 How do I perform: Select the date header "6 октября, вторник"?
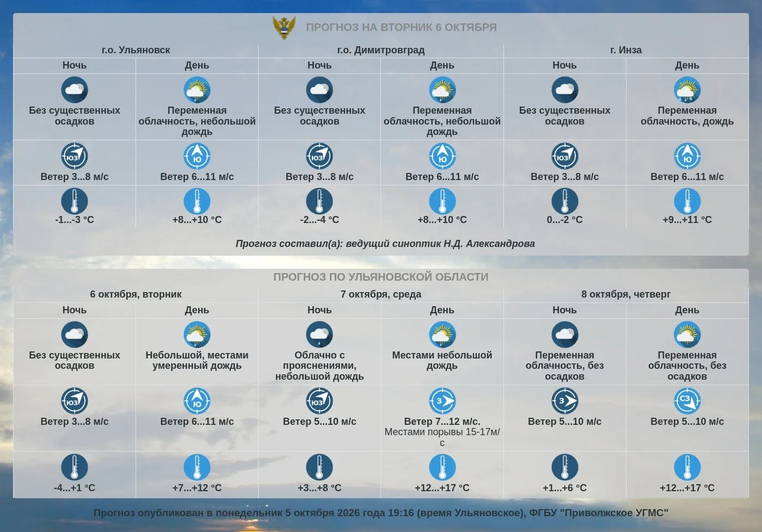tap(136, 294)
